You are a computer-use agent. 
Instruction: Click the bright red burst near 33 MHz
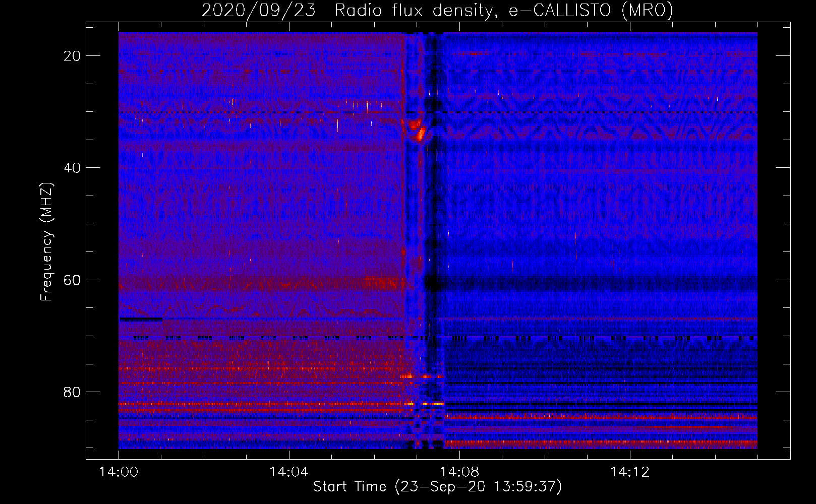418,129
